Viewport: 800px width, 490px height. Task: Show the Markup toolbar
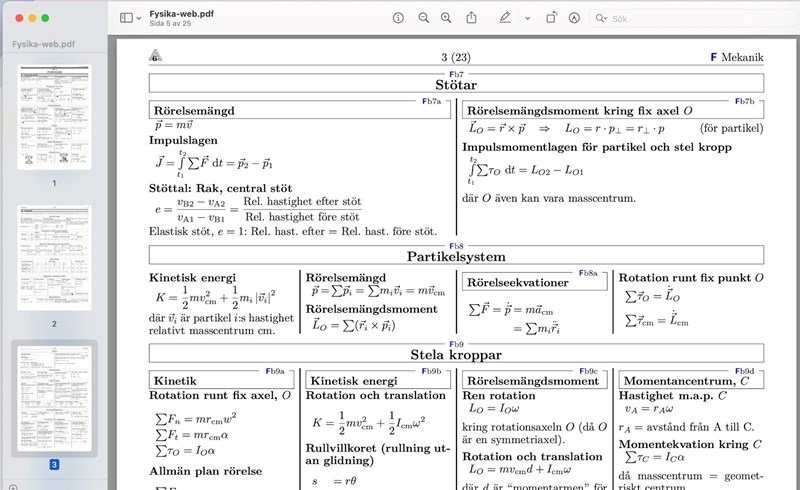(x=574, y=18)
